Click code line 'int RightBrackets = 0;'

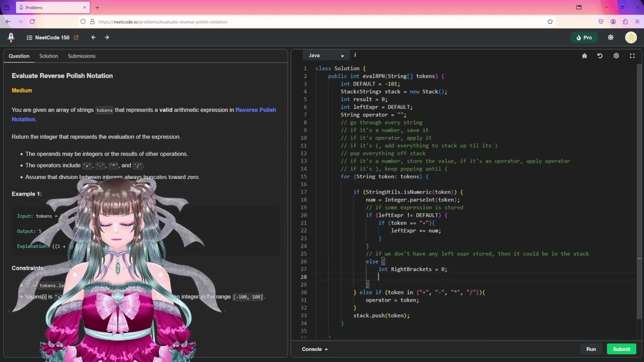pyautogui.click(x=413, y=269)
